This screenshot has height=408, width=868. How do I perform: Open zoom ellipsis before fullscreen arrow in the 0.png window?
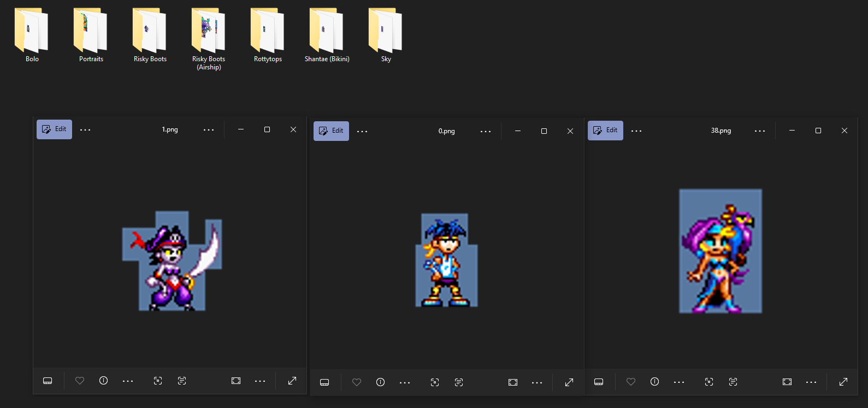(x=537, y=383)
